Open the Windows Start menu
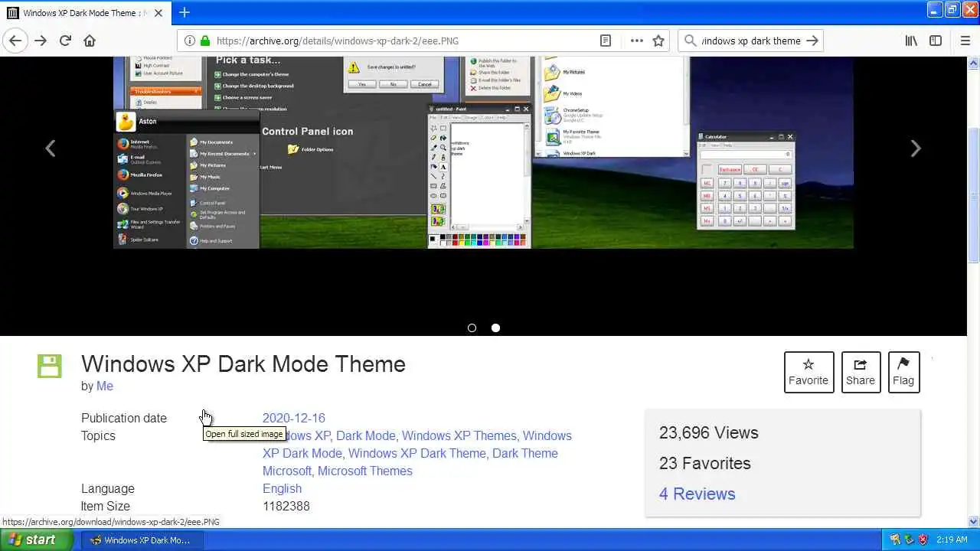980x551 pixels. point(37,540)
